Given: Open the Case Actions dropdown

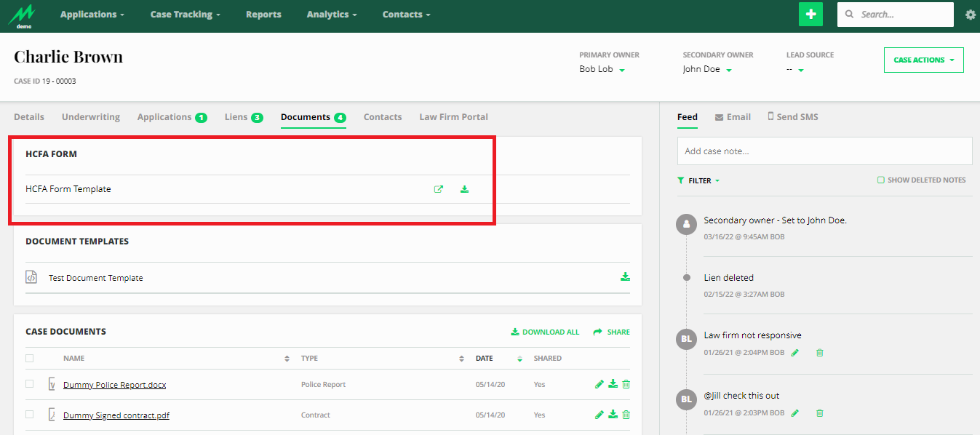Looking at the screenshot, I should click(x=923, y=60).
